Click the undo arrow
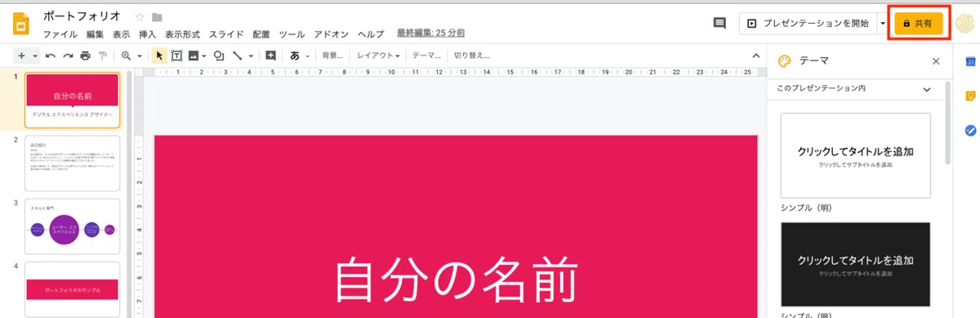The height and width of the screenshot is (318, 980). pos(51,56)
